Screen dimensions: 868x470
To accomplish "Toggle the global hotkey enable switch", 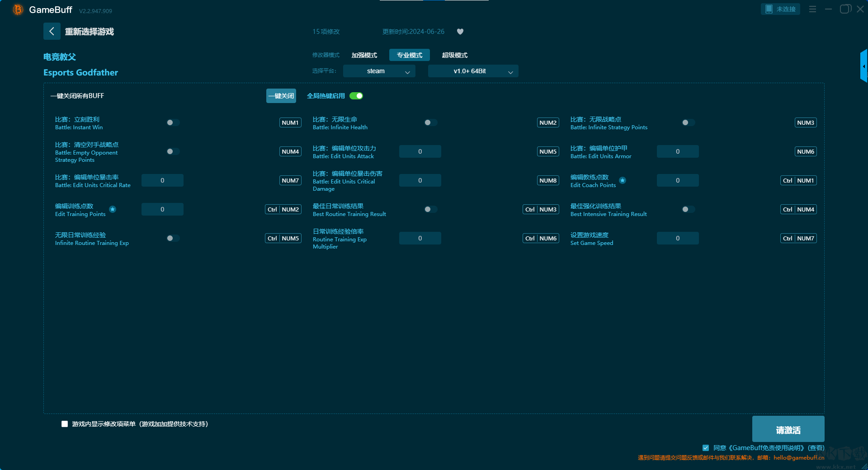I will pos(356,96).
